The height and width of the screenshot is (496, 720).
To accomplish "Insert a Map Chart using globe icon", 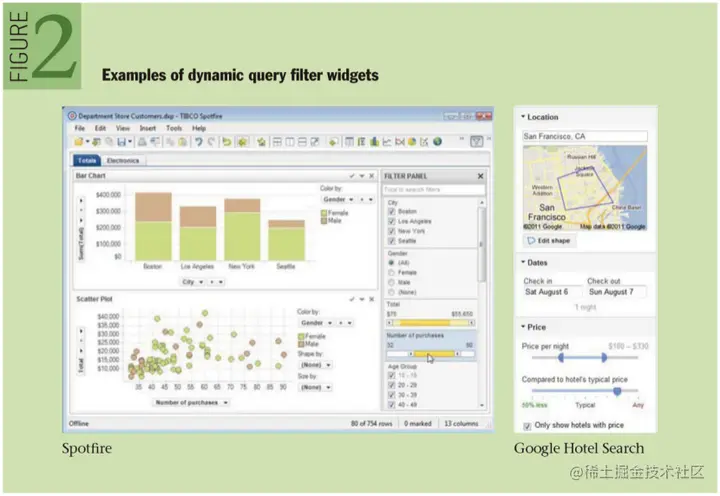I will tap(437, 142).
